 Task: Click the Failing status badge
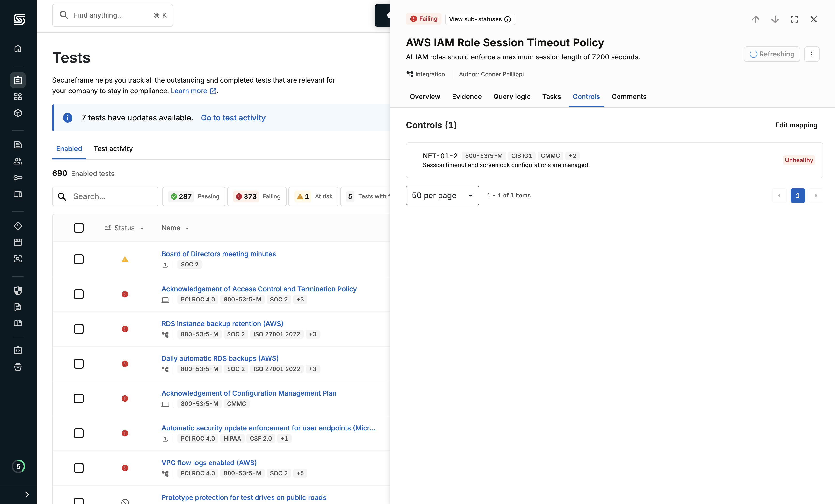coord(424,19)
